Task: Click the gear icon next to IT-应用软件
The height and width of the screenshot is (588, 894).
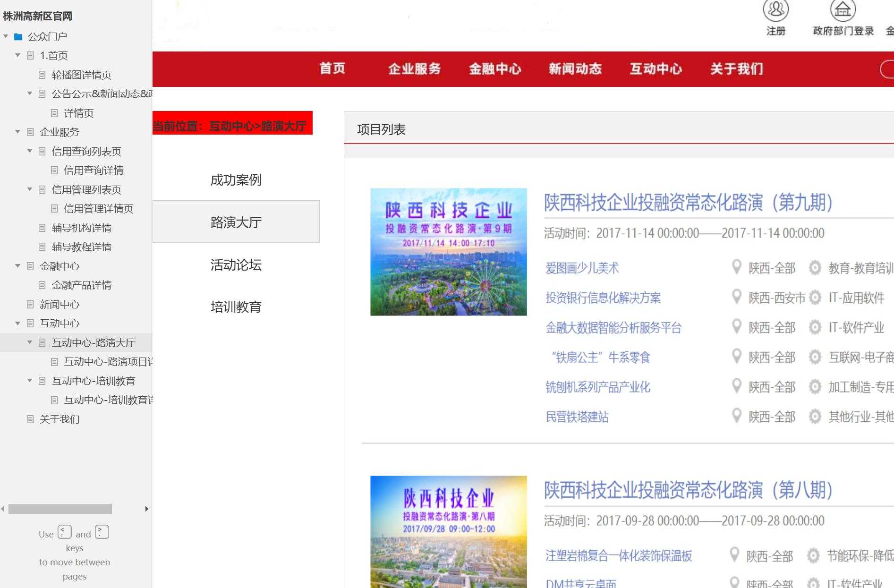Action: click(x=815, y=298)
